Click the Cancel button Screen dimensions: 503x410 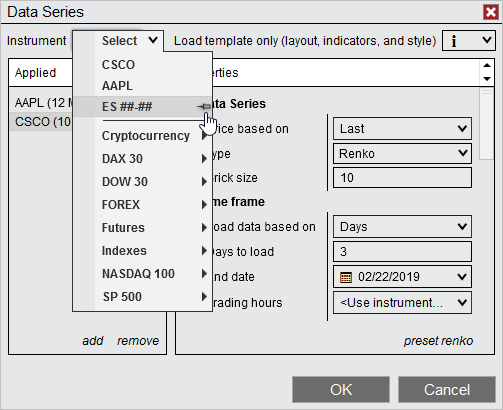(x=447, y=390)
